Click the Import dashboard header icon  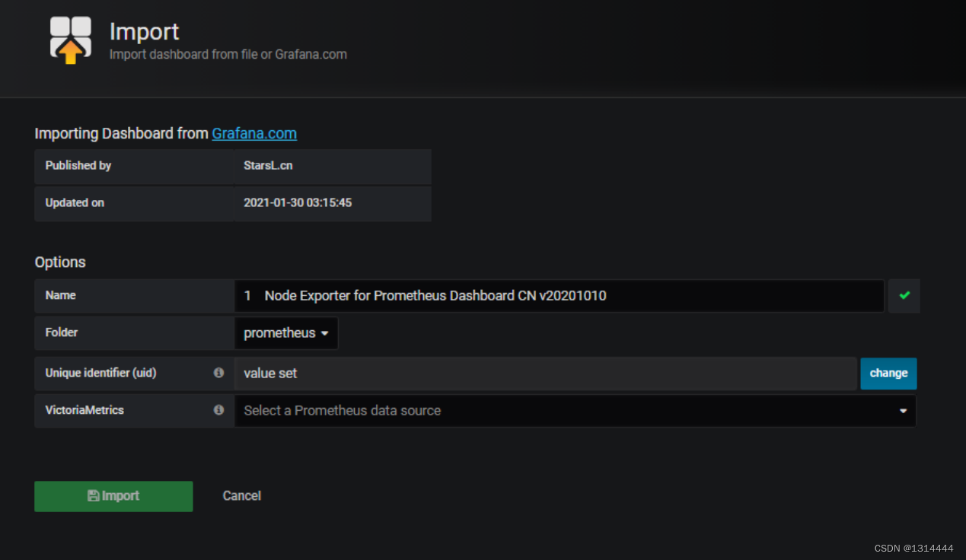tap(71, 40)
